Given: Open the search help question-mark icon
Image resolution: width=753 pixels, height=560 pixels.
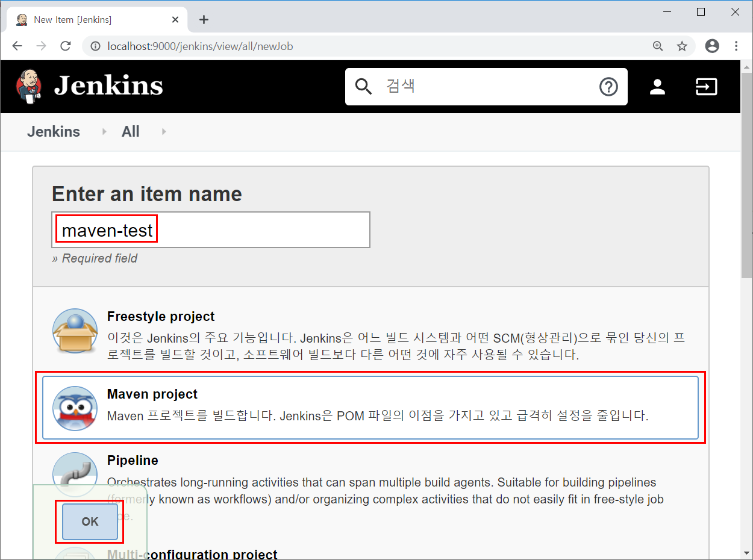Looking at the screenshot, I should [x=608, y=87].
